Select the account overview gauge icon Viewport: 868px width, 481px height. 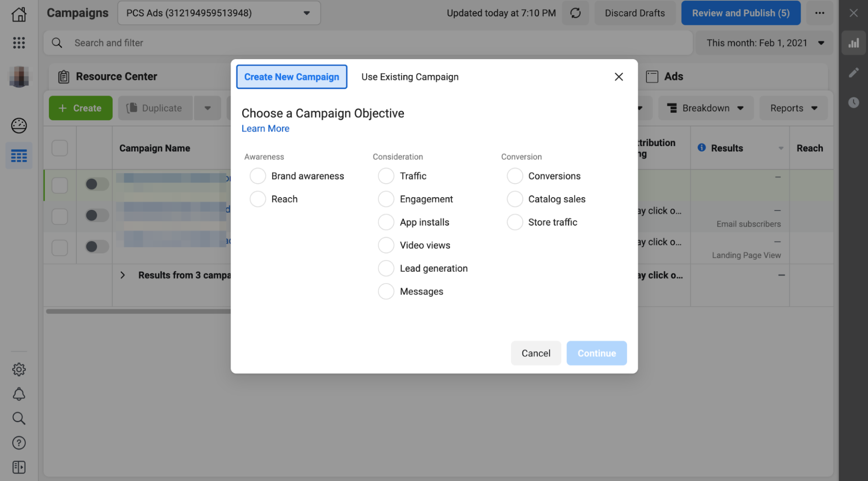19,126
